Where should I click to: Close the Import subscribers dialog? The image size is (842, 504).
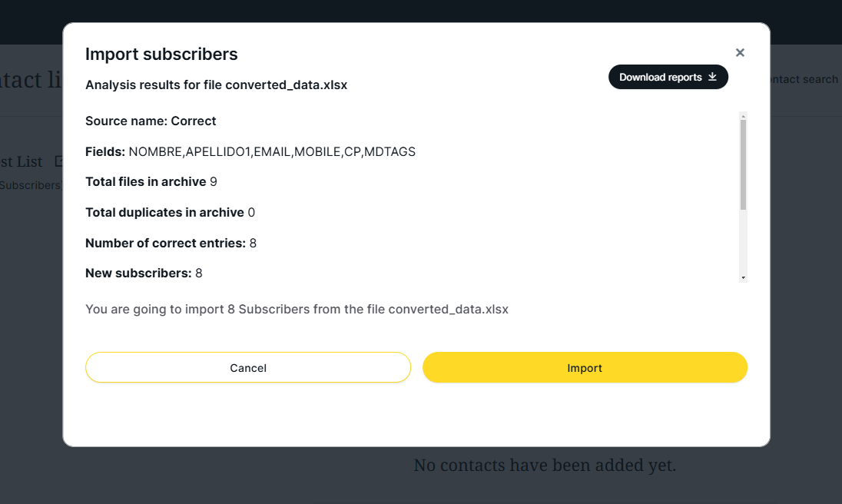(x=740, y=53)
